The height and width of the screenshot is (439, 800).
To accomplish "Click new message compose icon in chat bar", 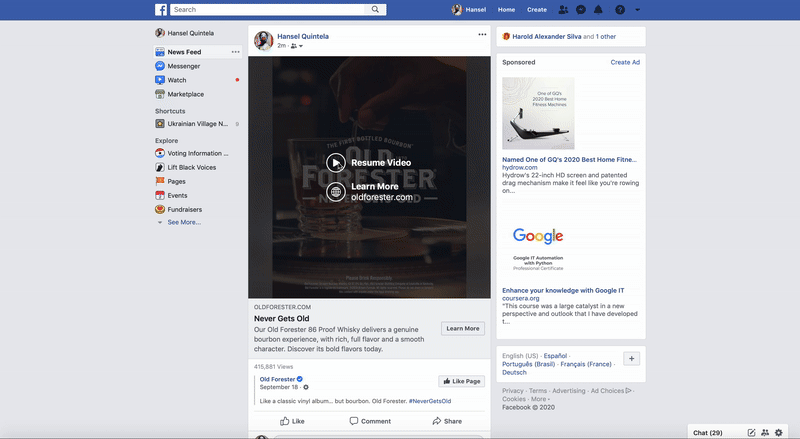I will point(752,432).
